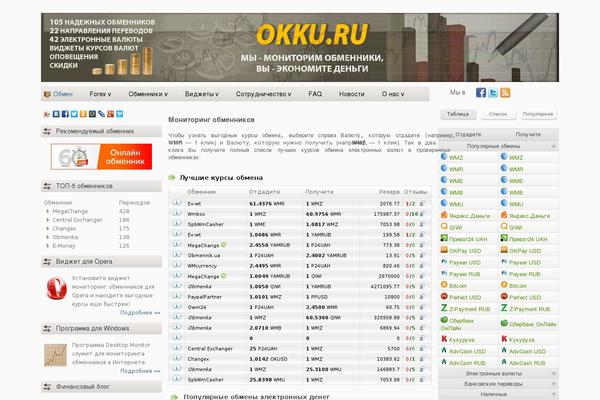Click the WMR icon in the Получите column
The width and height of the screenshot is (600, 400).
point(504,168)
